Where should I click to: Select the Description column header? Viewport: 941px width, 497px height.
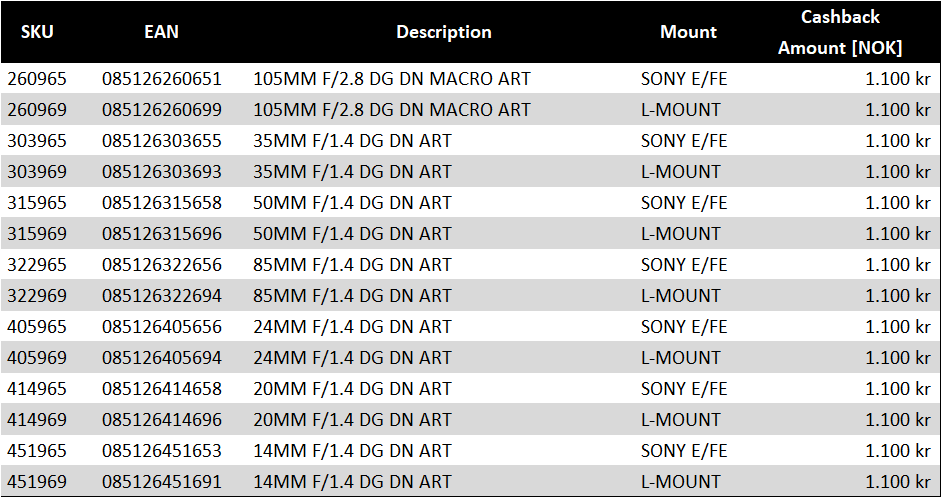(443, 32)
